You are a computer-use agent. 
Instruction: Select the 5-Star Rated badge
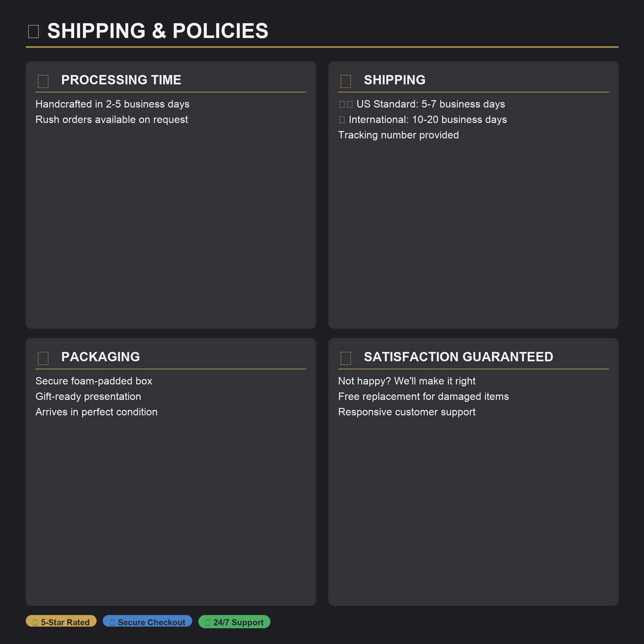click(61, 621)
